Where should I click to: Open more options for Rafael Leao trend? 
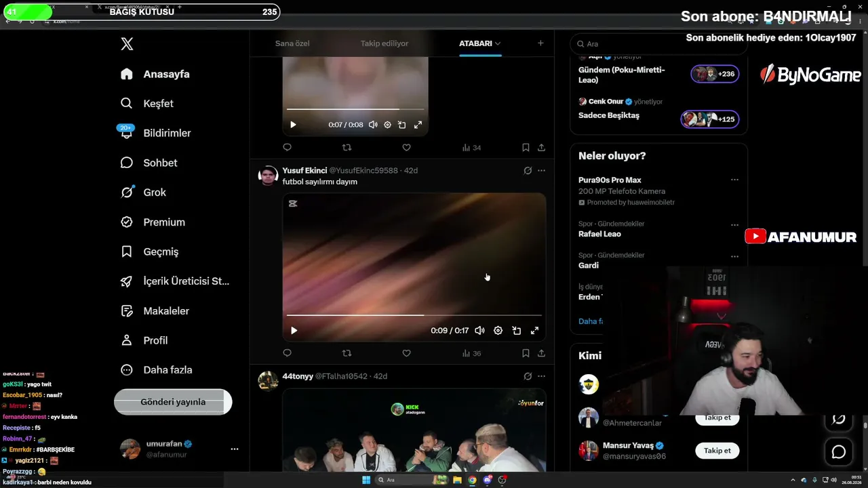(734, 224)
